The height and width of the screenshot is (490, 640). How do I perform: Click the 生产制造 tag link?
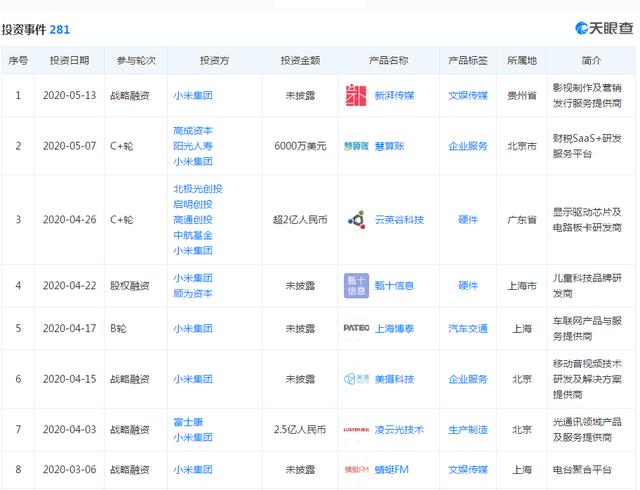tap(468, 430)
